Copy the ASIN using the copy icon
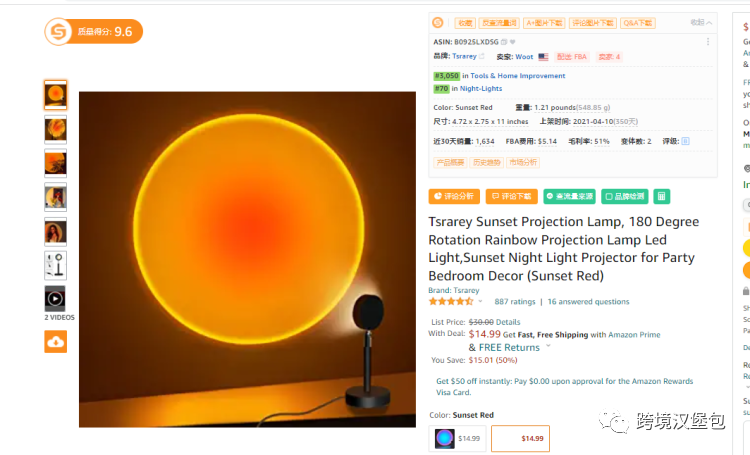Image resolution: width=750 pixels, height=455 pixels. click(x=504, y=42)
